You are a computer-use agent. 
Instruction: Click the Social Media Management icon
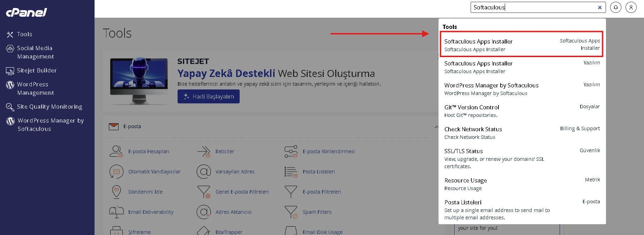pyautogui.click(x=10, y=48)
